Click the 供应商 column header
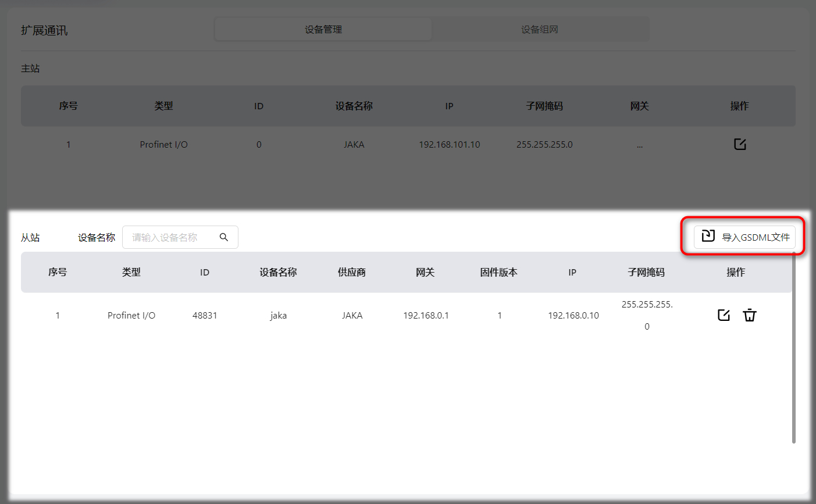Screen dimensions: 816x504 [352, 272]
